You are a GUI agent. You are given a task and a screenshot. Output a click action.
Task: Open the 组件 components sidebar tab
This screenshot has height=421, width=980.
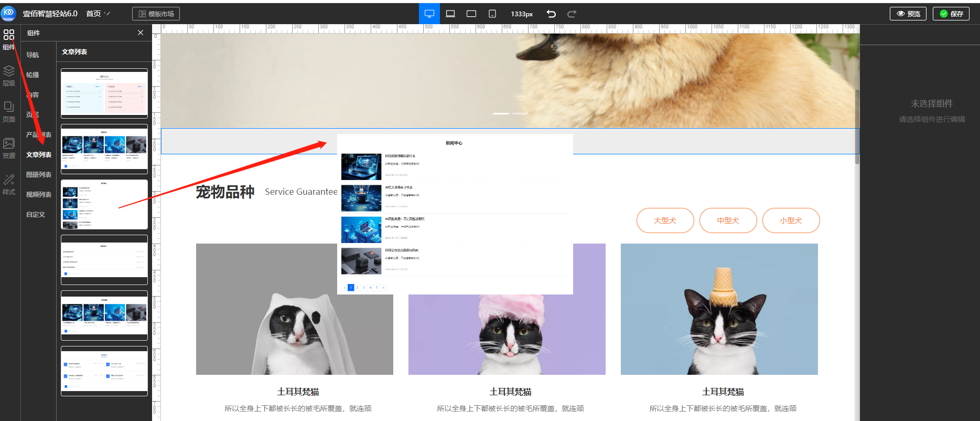click(x=9, y=40)
